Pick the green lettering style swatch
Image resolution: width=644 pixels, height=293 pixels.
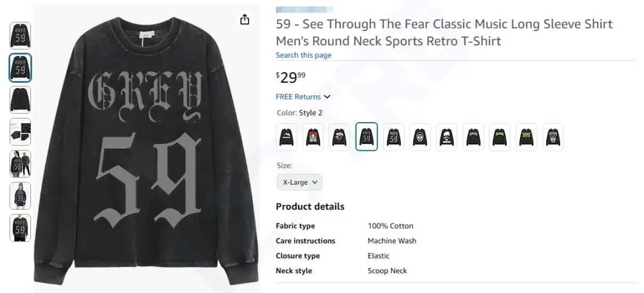[x=499, y=137]
